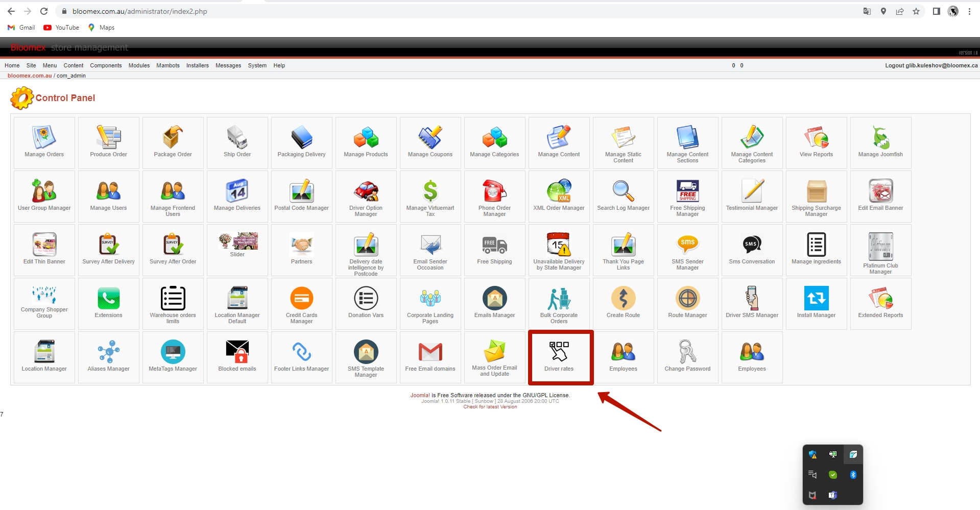Open the Modules menu
Image resolution: width=980 pixels, height=510 pixels.
click(139, 65)
